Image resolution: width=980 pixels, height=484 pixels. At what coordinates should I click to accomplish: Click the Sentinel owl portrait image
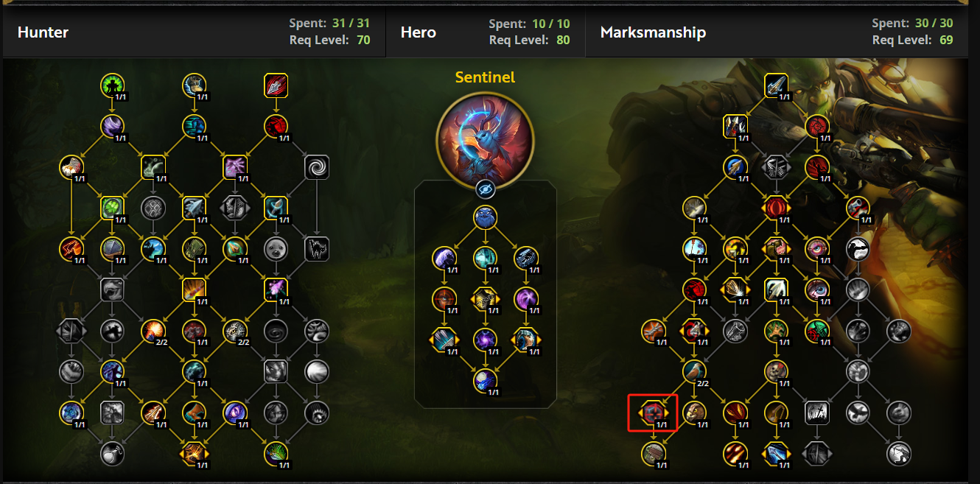(485, 138)
